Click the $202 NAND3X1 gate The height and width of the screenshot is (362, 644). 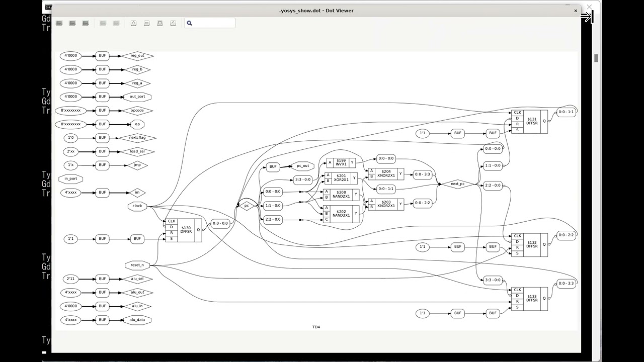[x=342, y=214]
